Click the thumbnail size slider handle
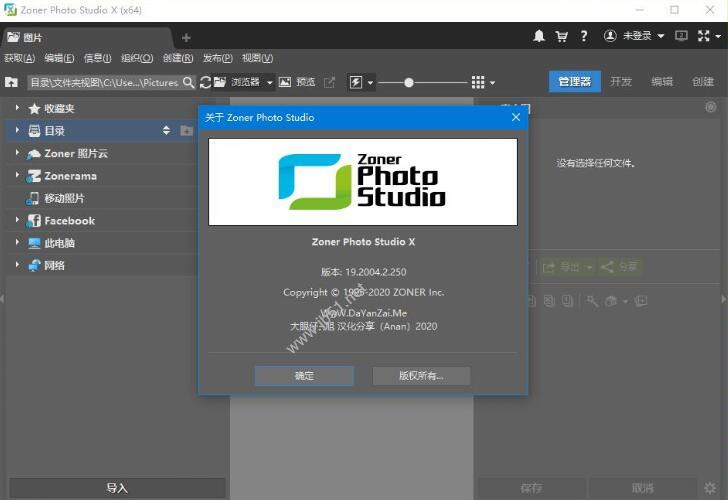 pos(409,83)
